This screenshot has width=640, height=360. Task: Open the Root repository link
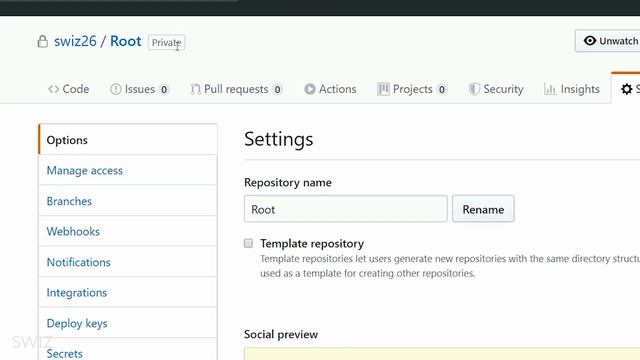(126, 41)
